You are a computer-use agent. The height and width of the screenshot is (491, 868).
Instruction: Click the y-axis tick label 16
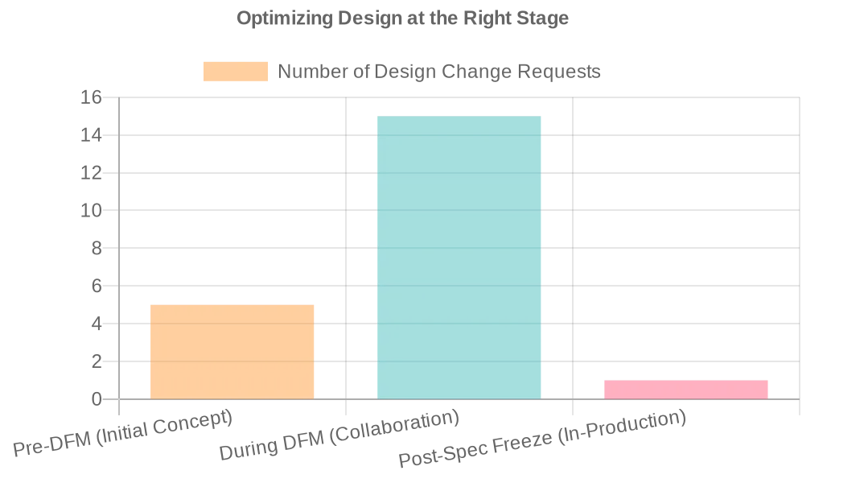coord(91,97)
